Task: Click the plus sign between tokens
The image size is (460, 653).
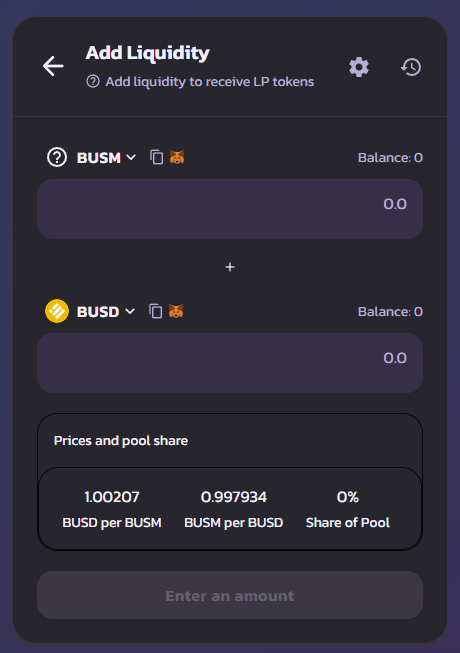Action: 230,267
